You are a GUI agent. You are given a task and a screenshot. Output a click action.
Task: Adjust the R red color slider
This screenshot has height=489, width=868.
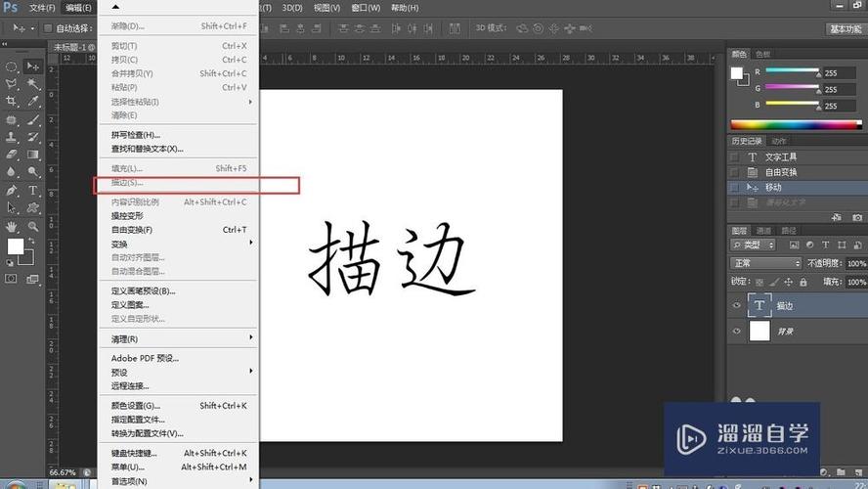[x=792, y=72]
